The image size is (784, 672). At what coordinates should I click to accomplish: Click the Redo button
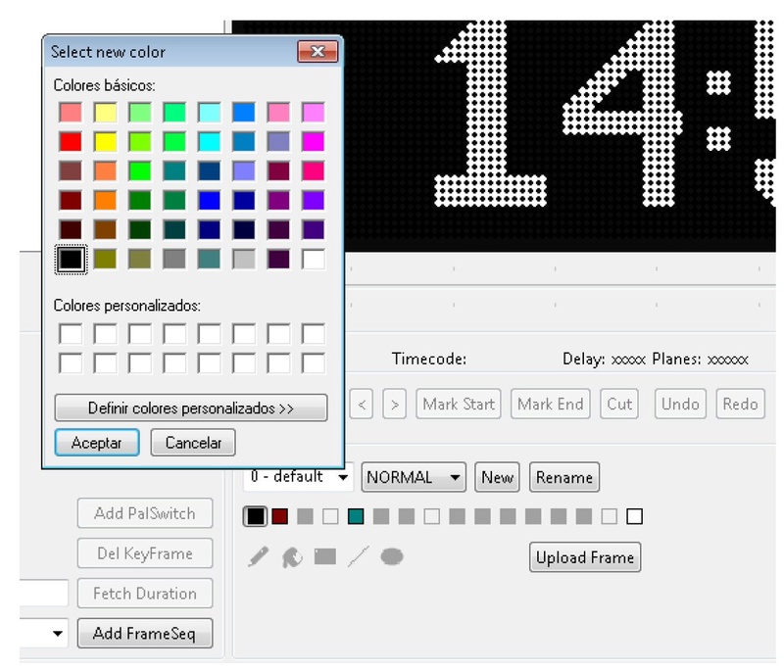(x=741, y=404)
